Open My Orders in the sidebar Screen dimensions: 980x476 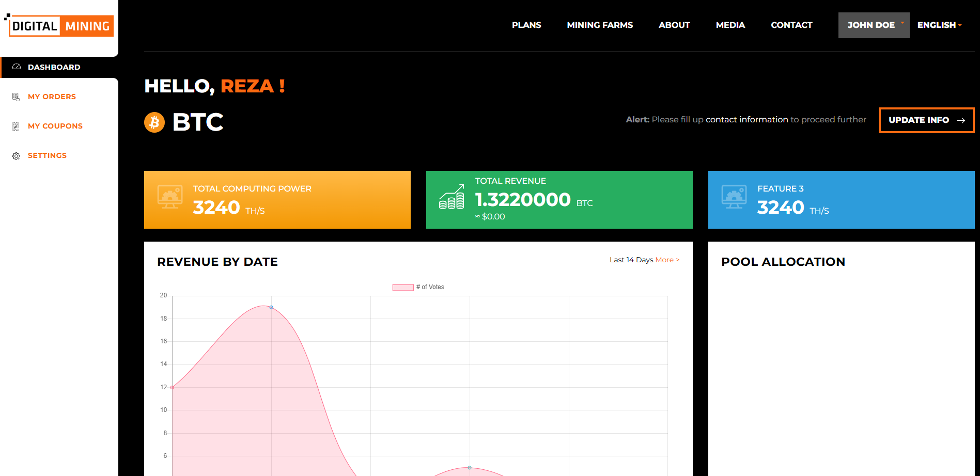pos(52,97)
